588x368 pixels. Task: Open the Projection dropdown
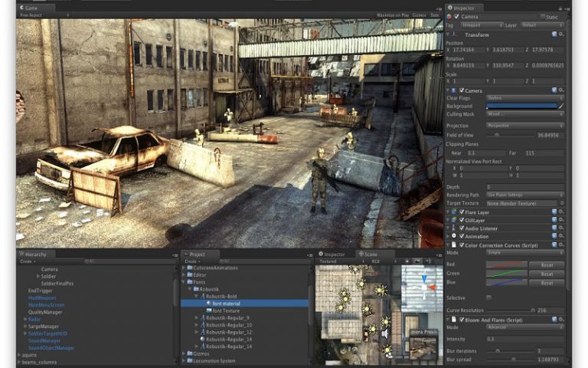(524, 126)
